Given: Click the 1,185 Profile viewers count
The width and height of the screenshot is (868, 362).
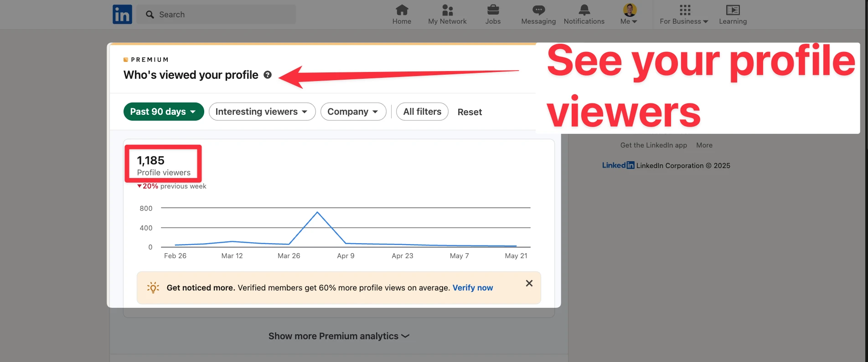Looking at the screenshot, I should click(164, 165).
